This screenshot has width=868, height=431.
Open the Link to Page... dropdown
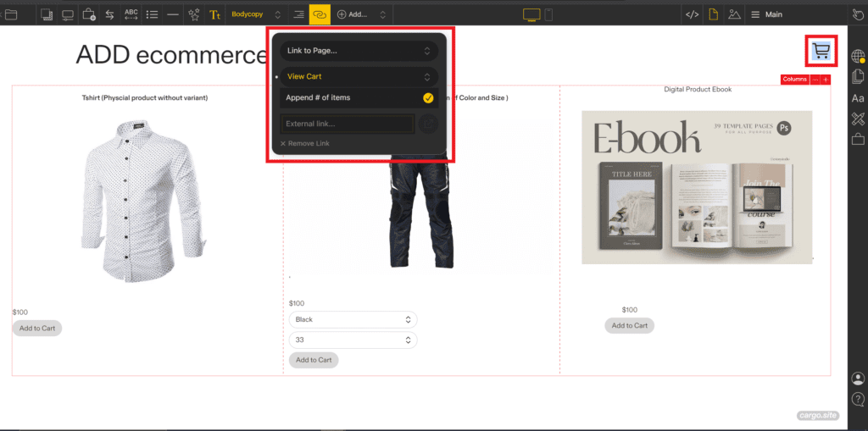click(359, 51)
